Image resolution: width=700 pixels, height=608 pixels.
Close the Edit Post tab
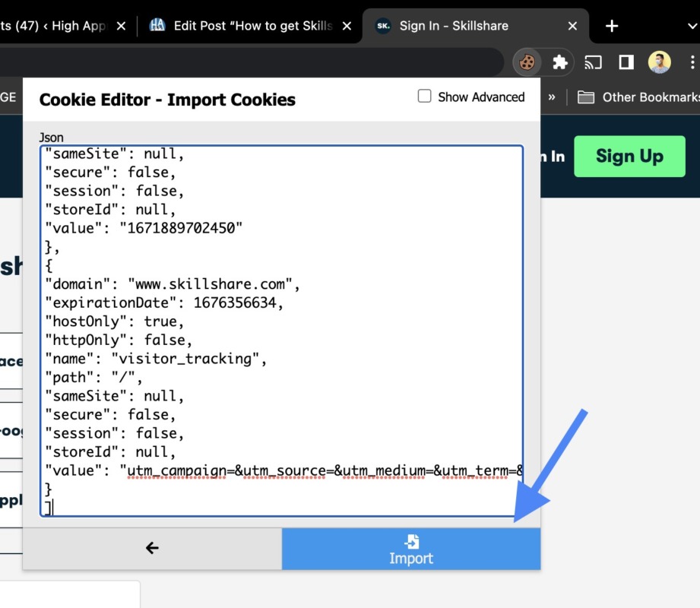point(347,26)
